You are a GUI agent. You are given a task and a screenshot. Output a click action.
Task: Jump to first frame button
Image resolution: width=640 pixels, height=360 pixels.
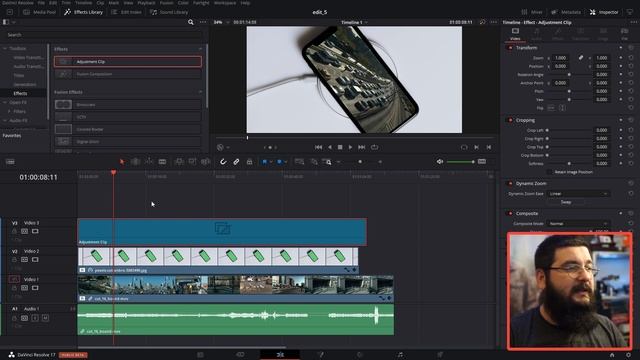[x=318, y=147]
